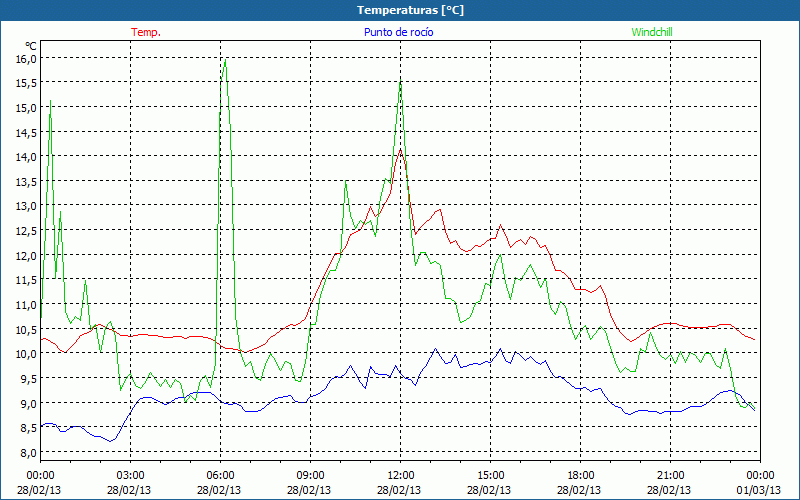Click the 01/03/13 date label

click(x=759, y=490)
